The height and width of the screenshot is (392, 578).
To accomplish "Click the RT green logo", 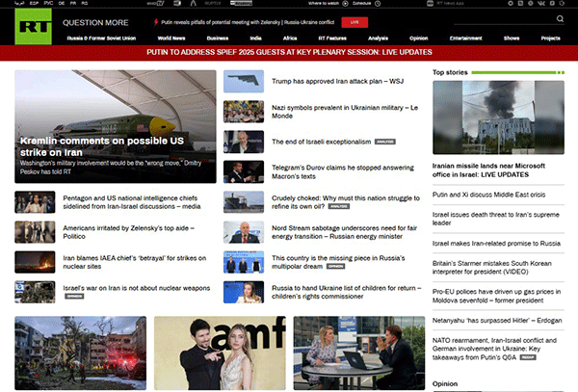I will click(x=33, y=27).
